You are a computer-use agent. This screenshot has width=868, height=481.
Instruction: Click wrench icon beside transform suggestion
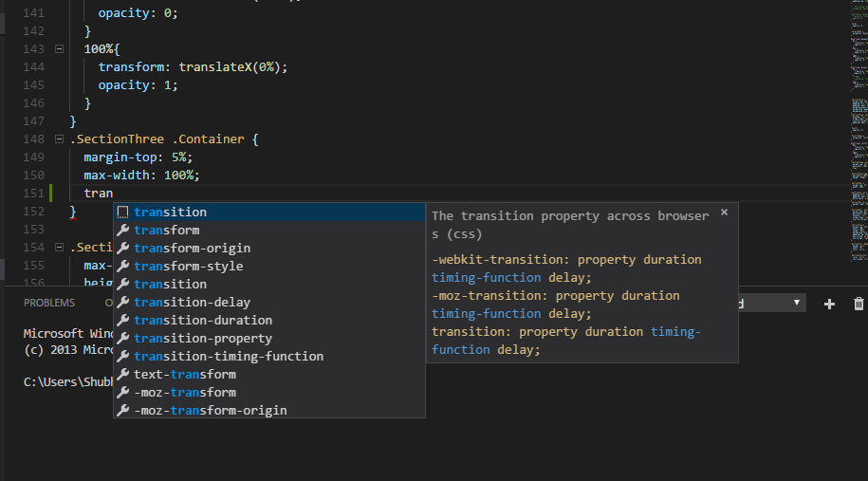coord(123,230)
